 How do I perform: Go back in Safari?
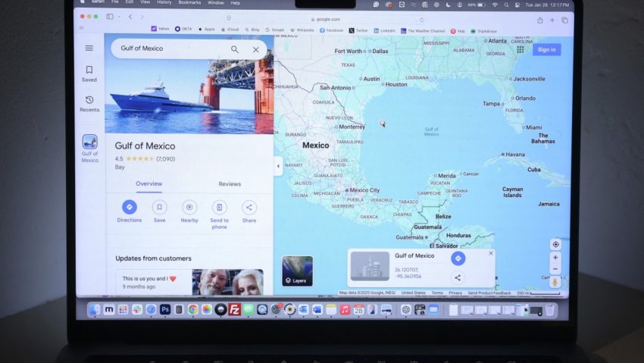point(130,17)
